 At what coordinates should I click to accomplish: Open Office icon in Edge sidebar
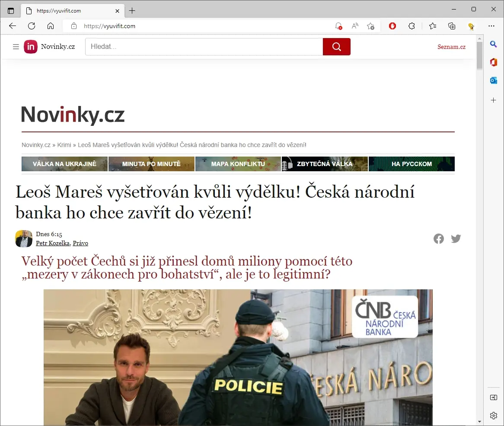point(493,62)
